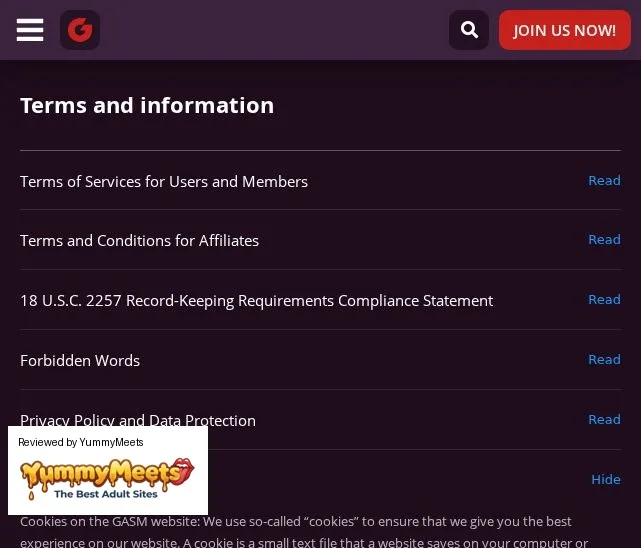Read the Privacy Policy and Data Protection
This screenshot has width=641, height=548.
click(604, 419)
